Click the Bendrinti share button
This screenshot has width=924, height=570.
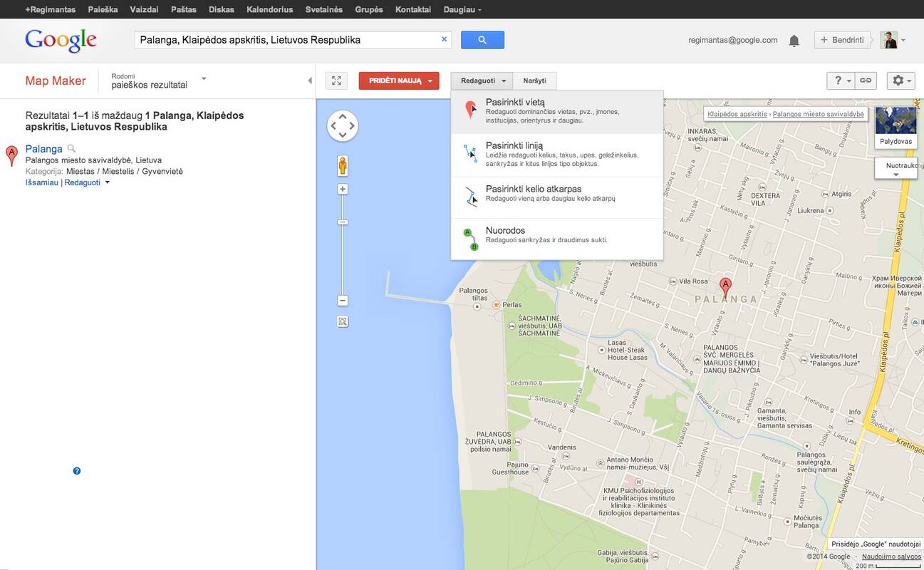point(842,40)
